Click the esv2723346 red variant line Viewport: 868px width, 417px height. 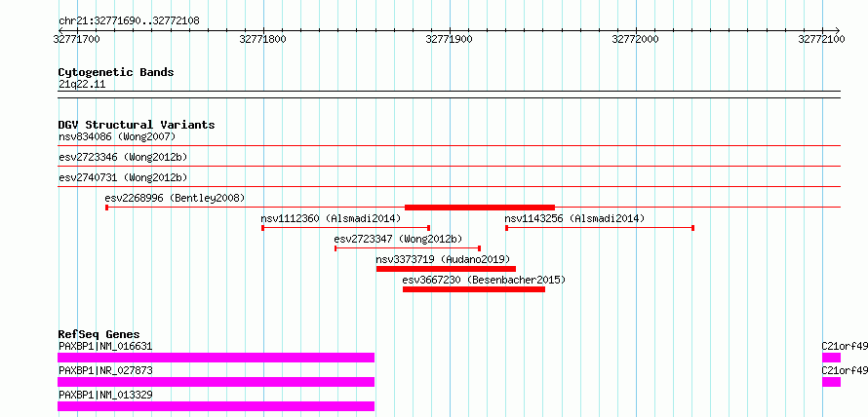click(x=449, y=166)
